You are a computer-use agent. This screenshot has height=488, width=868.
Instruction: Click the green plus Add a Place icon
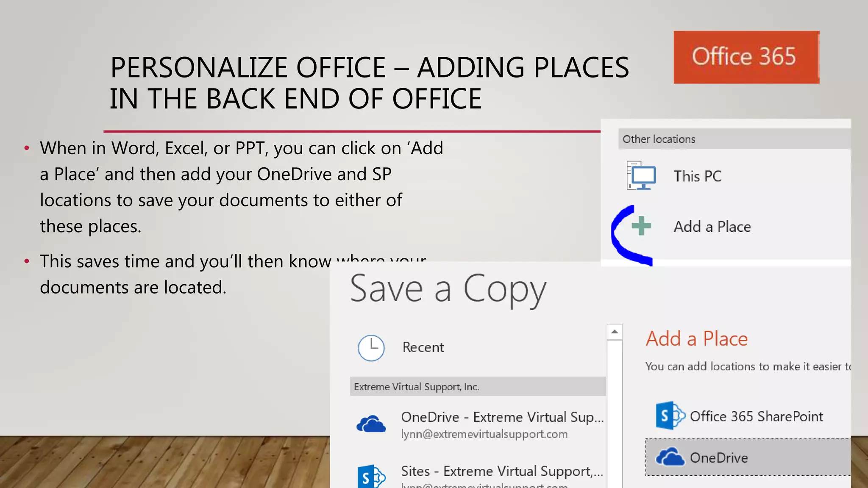(x=641, y=226)
